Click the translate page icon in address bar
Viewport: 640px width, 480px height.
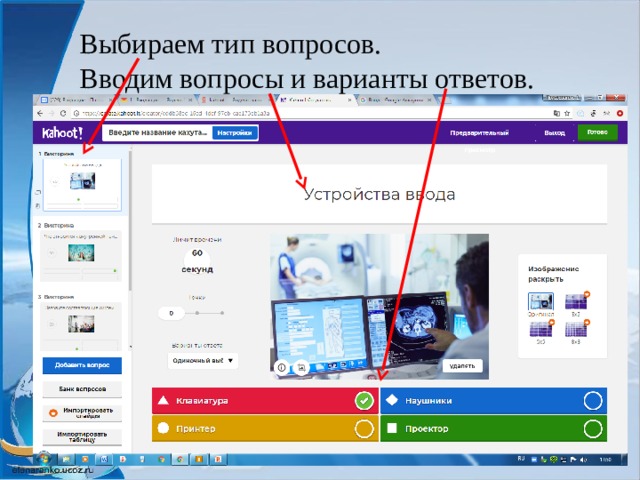click(x=556, y=113)
